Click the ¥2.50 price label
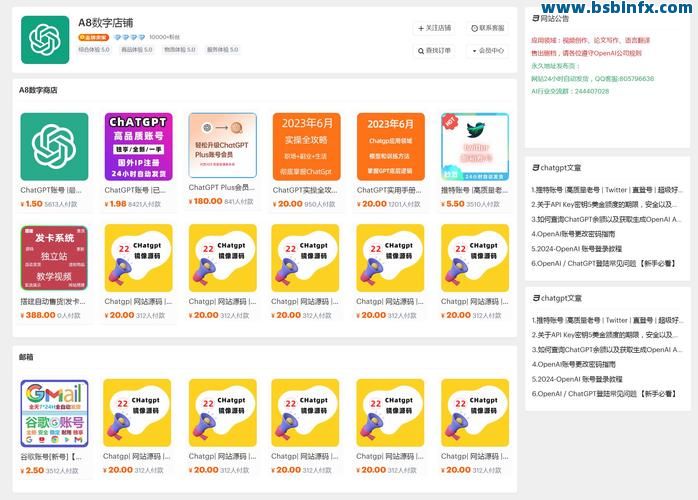 [32, 471]
